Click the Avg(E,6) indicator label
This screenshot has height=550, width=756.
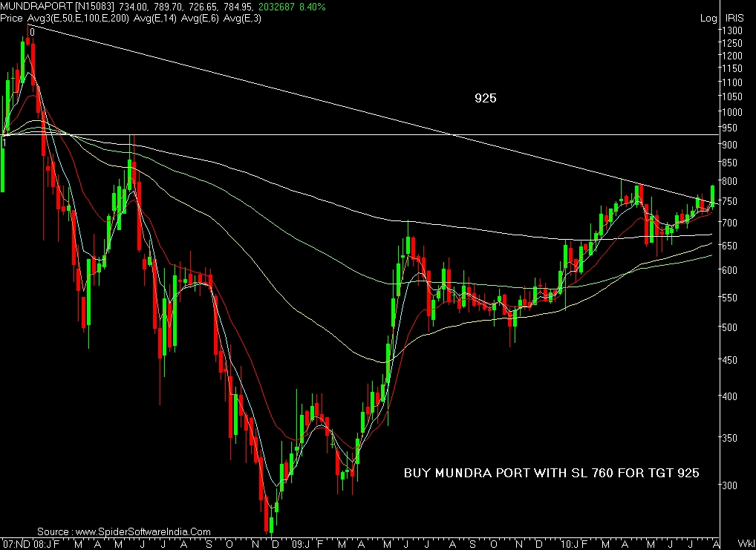[201, 19]
